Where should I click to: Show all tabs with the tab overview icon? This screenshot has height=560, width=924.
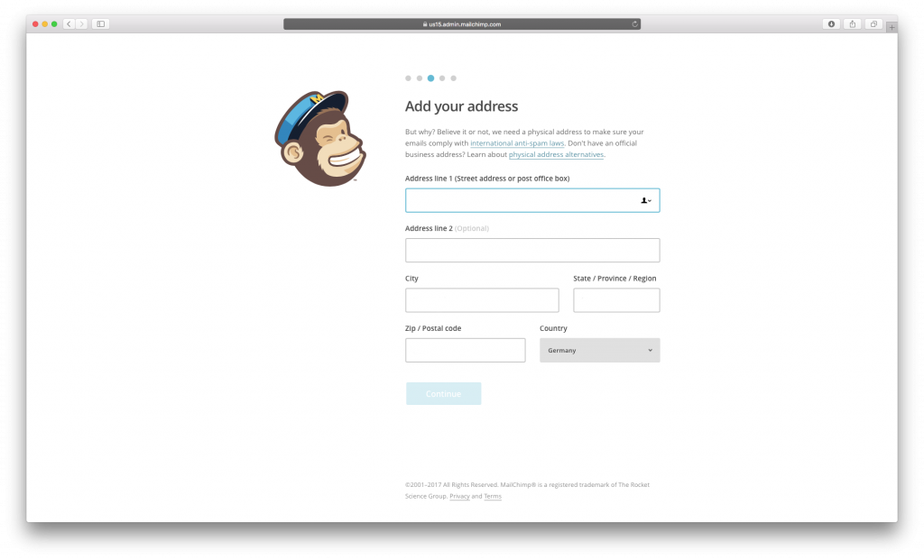[x=873, y=24]
